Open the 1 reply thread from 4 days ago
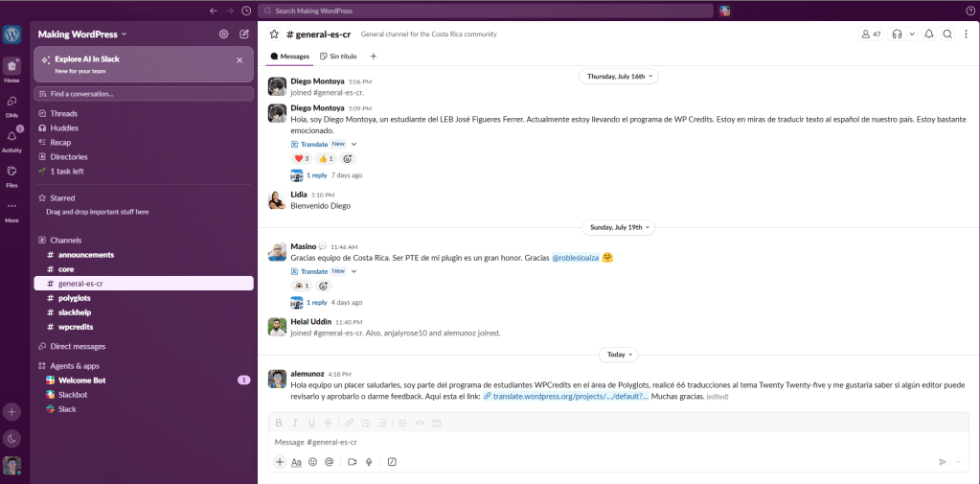This screenshot has height=484, width=980. pyautogui.click(x=317, y=303)
